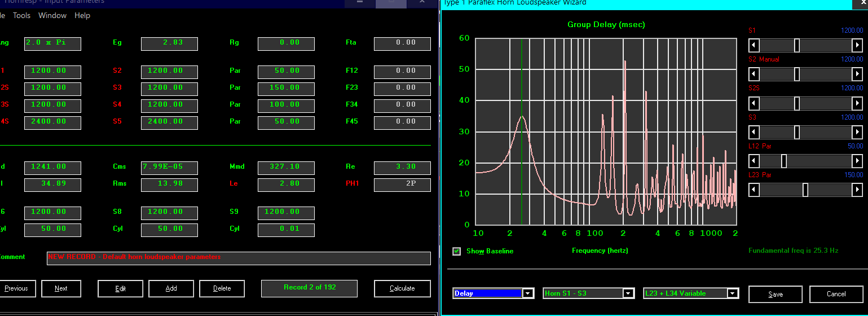Click right arrow of S2S slider
The height and width of the screenshot is (316, 868).
click(857, 103)
